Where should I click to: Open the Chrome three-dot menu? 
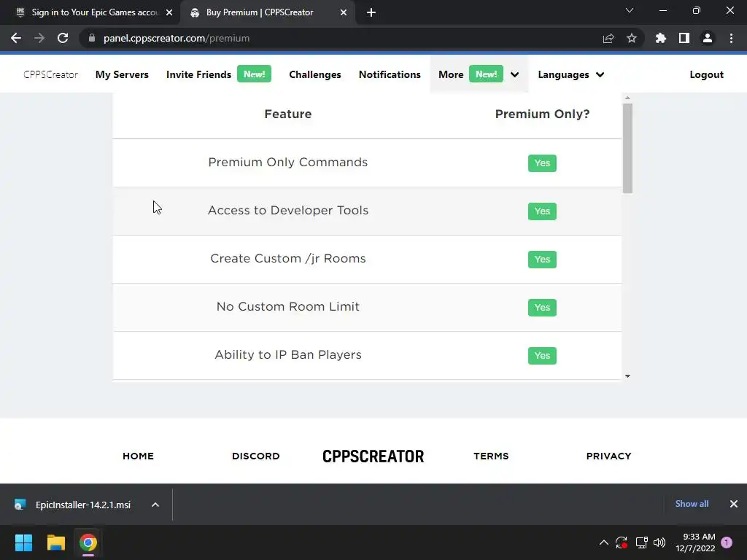point(731,38)
